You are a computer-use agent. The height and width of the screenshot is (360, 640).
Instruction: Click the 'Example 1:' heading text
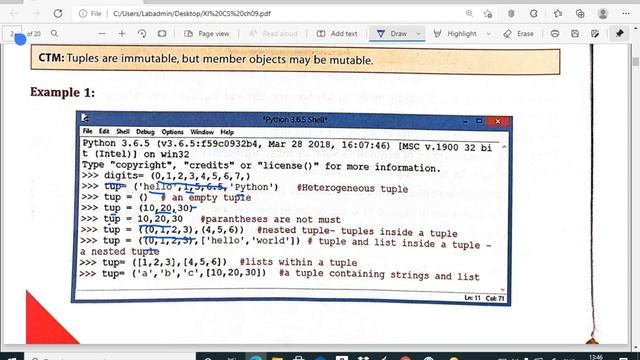(62, 92)
